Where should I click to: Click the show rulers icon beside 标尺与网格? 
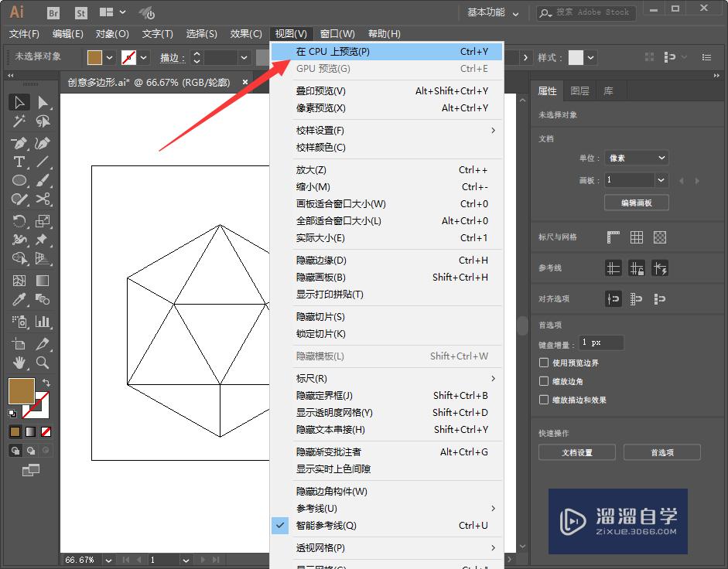[x=613, y=237]
